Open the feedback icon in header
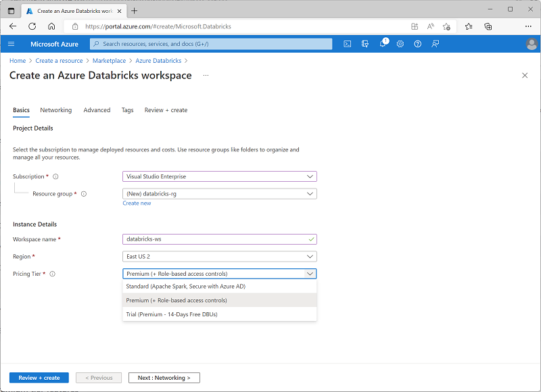The image size is (541, 392). [436, 44]
